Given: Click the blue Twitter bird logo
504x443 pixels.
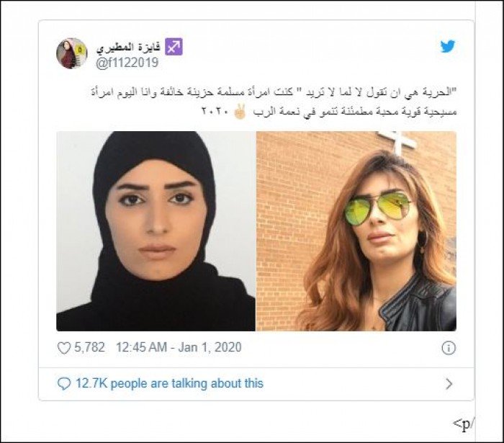Looking at the screenshot, I should [x=448, y=46].
